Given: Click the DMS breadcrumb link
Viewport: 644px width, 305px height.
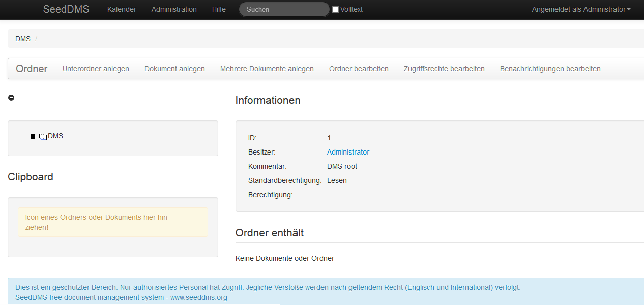Looking at the screenshot, I should point(23,39).
